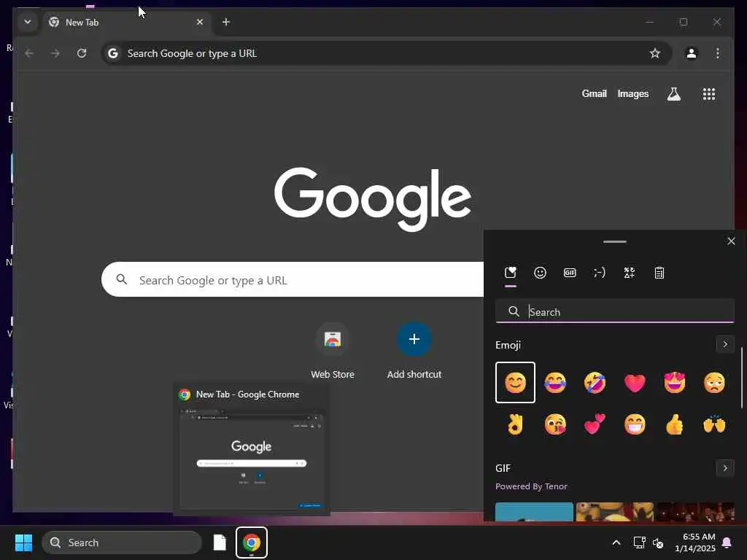Focus the Chrome address bar
This screenshot has height=560, width=747.
tap(386, 53)
